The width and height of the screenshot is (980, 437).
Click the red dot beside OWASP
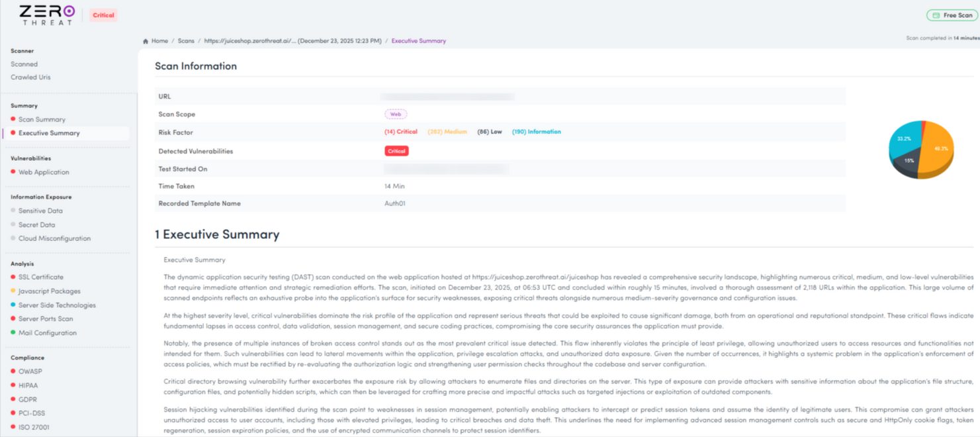pyautogui.click(x=13, y=371)
